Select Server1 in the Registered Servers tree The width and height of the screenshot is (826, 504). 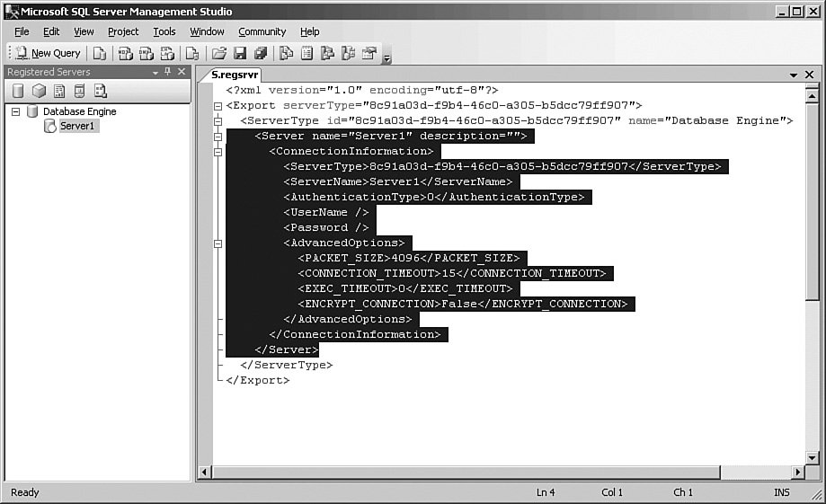pos(77,126)
